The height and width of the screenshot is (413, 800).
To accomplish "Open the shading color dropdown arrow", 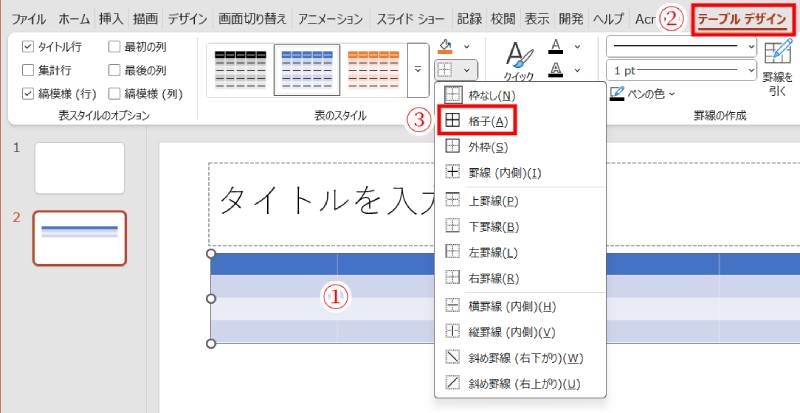I will (466, 46).
